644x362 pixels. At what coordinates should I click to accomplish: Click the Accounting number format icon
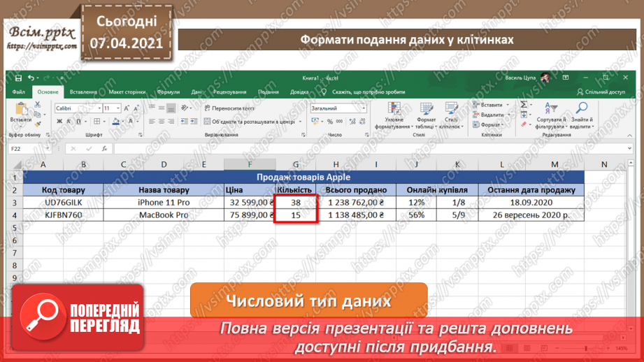click(315, 122)
